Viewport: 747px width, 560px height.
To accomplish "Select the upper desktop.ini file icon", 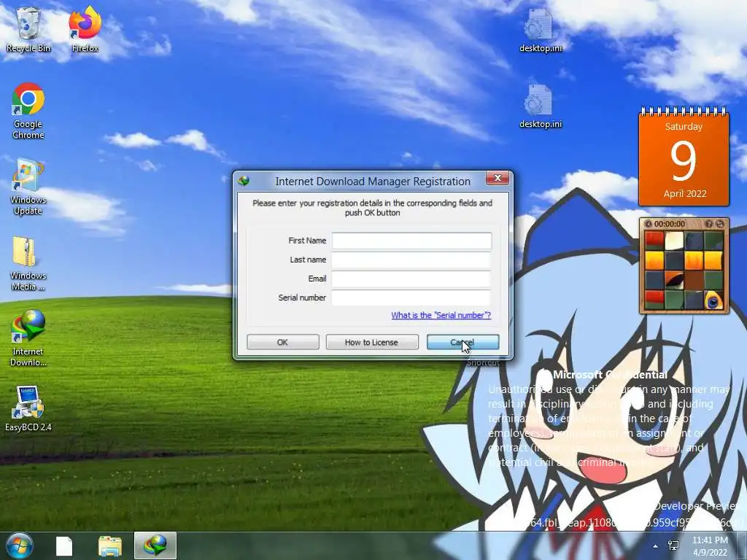I will 541,29.
